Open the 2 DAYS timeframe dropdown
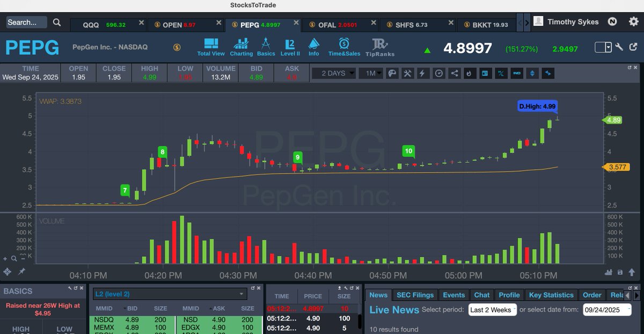Screen dimensions: 644x334 (x=334, y=73)
